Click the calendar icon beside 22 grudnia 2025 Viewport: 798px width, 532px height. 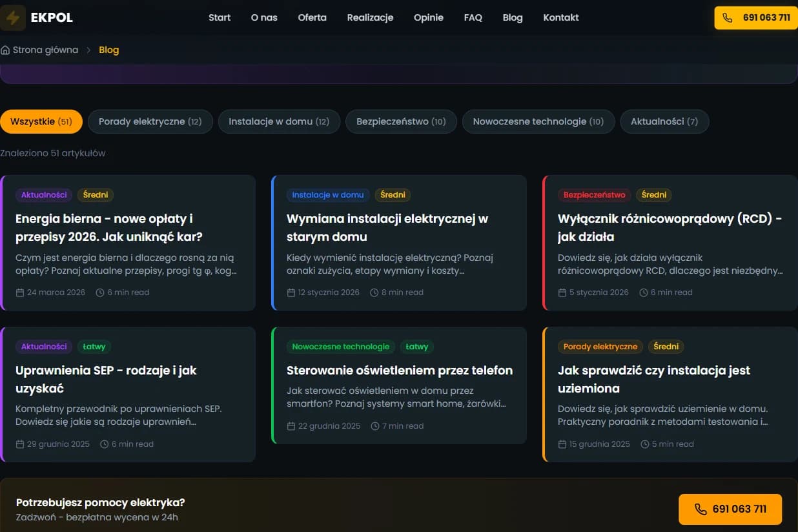tap(291, 426)
